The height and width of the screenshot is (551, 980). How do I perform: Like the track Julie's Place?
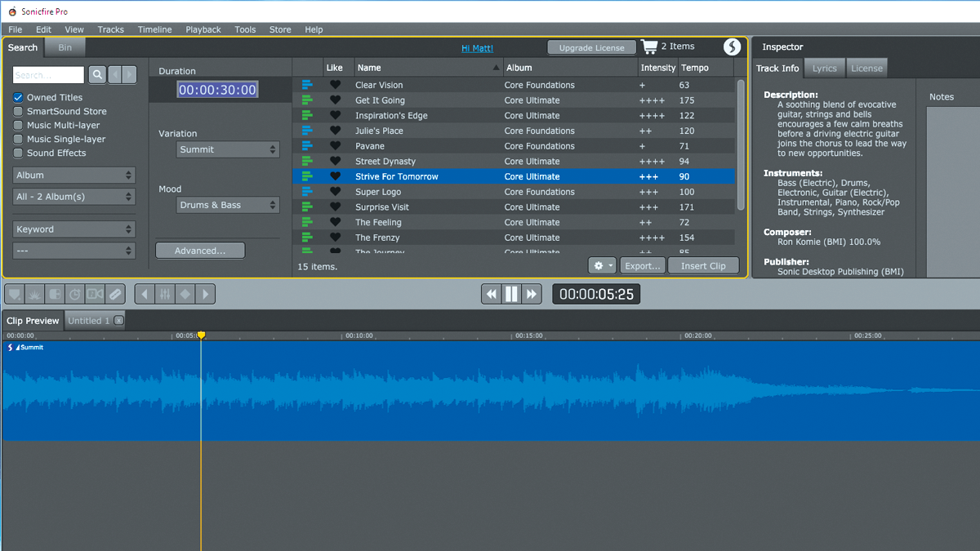coord(335,131)
